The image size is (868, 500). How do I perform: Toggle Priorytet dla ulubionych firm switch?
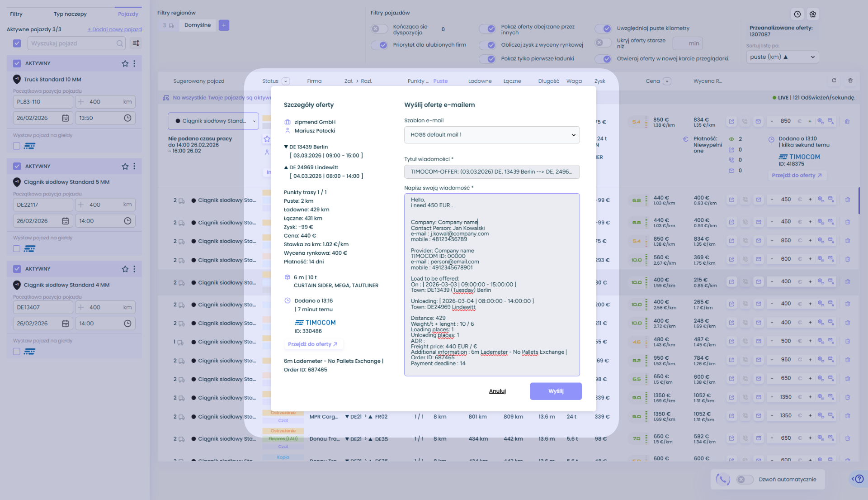[380, 45]
